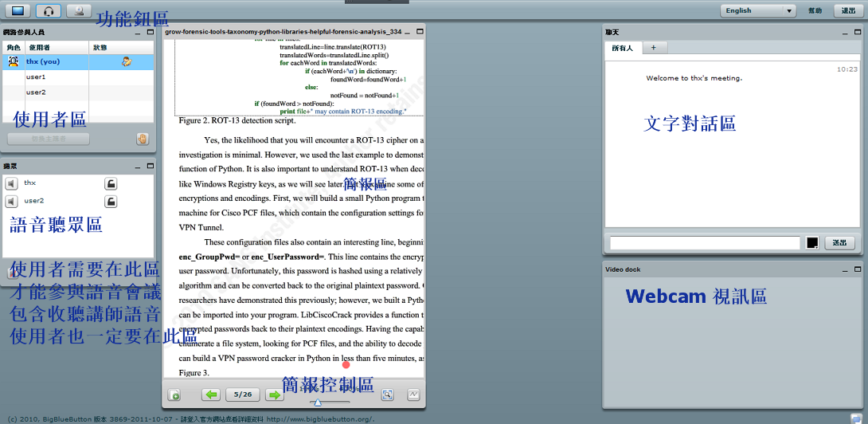Maximize the Video dock window
The image size is (868, 424).
click(x=857, y=269)
